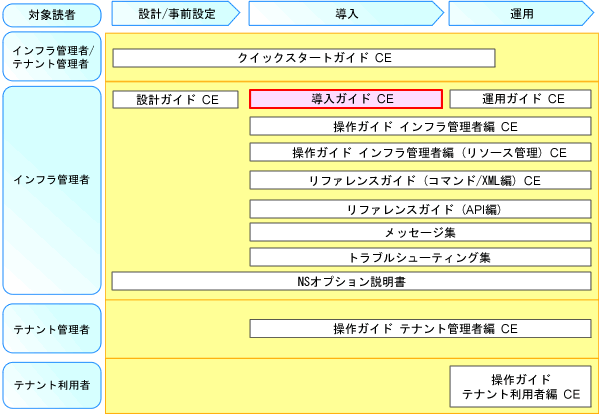Open 操作ガイド インフラ管理者編 (リソース管理) CE
Image resolution: width=599 pixels, height=415 pixels.
[x=421, y=152]
